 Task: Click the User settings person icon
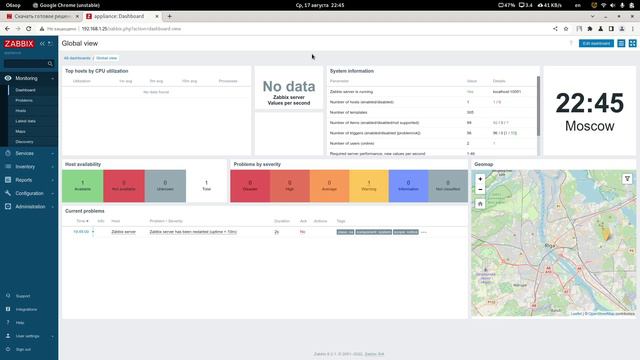pyautogui.click(x=8, y=336)
